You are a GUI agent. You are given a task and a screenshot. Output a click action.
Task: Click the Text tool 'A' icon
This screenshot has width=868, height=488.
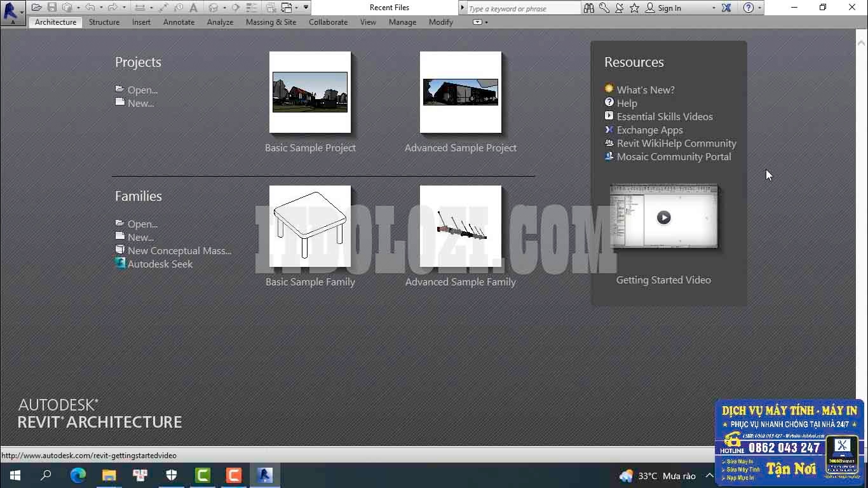[193, 8]
